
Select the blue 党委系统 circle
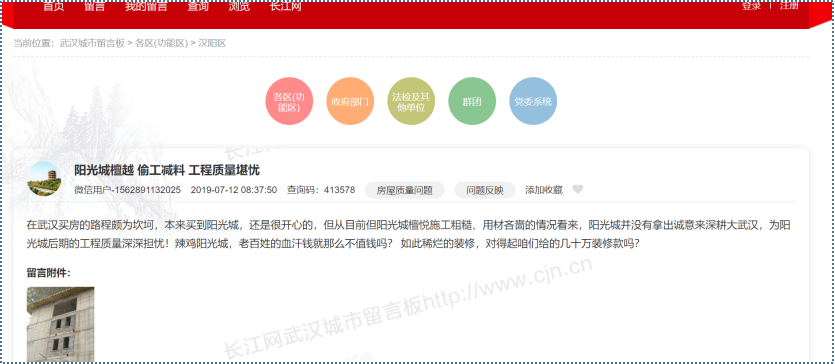point(533,101)
